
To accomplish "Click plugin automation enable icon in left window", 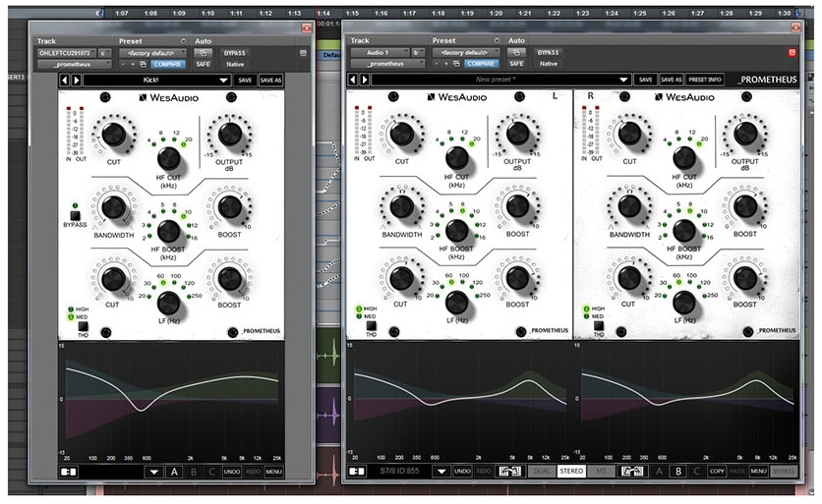I will [204, 53].
